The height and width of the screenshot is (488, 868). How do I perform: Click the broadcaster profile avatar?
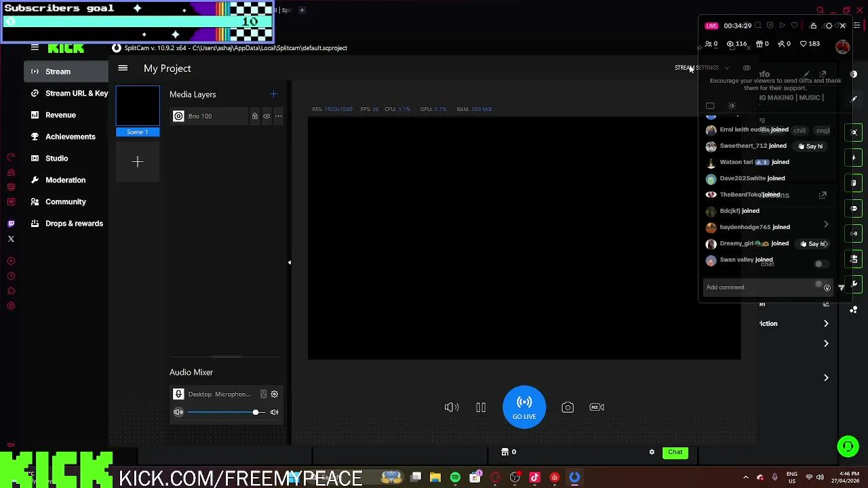pos(843,47)
